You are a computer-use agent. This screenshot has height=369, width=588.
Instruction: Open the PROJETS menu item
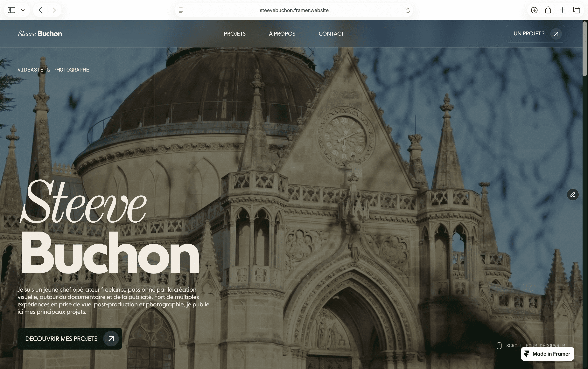[234, 34]
